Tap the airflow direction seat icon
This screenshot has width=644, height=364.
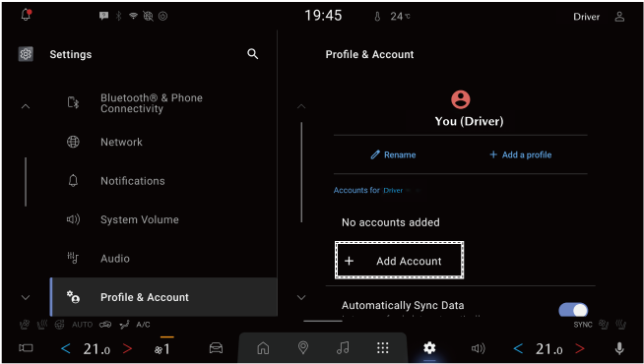point(124,325)
